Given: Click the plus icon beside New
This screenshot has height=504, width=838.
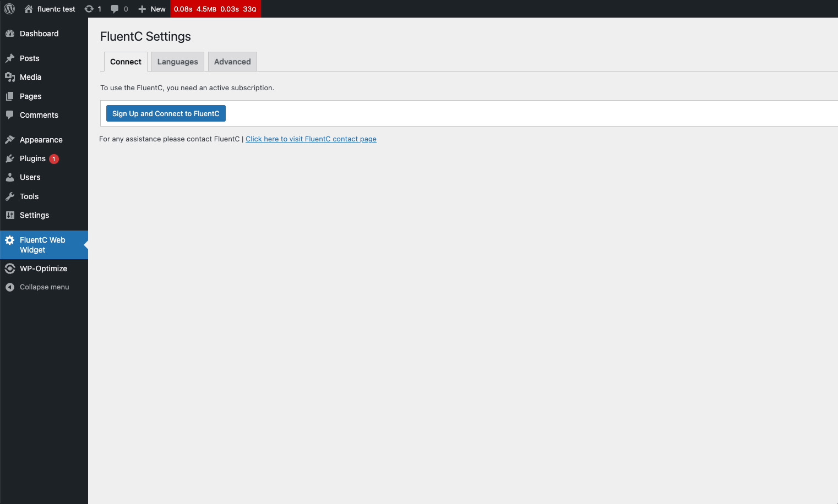Looking at the screenshot, I should (142, 9).
